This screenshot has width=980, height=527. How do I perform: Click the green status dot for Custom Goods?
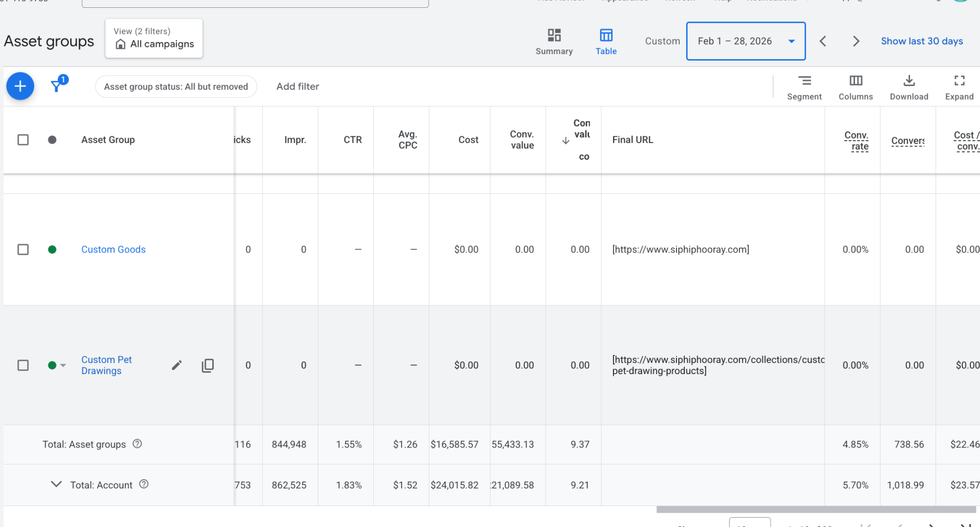tap(52, 250)
